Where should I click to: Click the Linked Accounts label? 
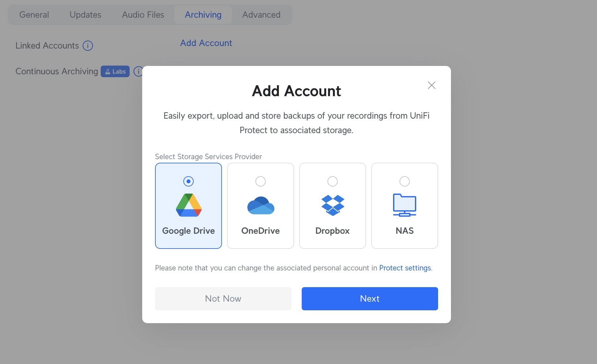tap(47, 46)
